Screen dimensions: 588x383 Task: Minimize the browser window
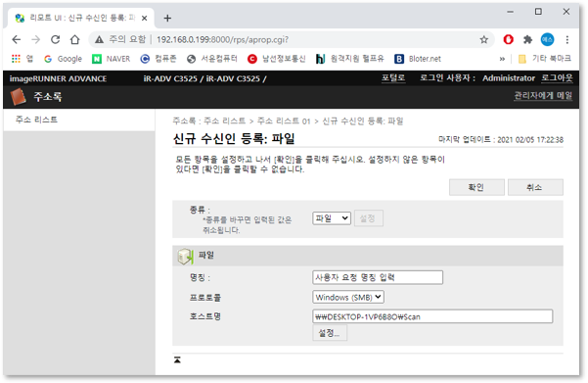pos(510,12)
